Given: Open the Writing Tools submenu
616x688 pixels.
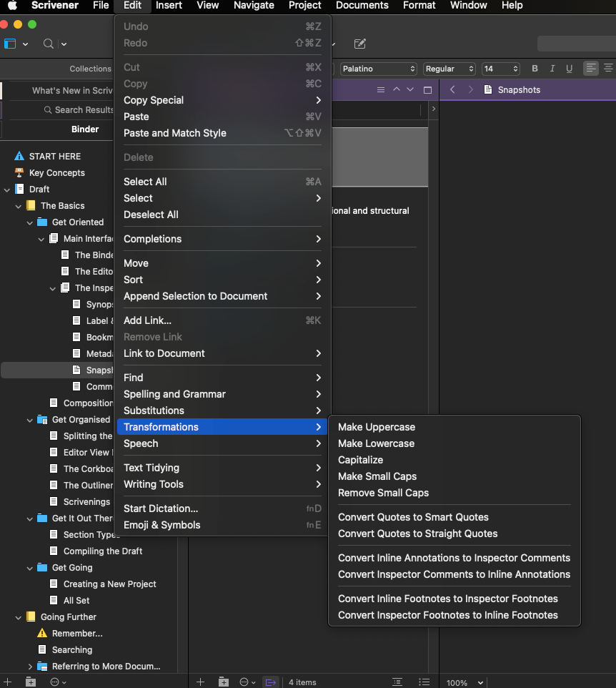Looking at the screenshot, I should (222, 484).
